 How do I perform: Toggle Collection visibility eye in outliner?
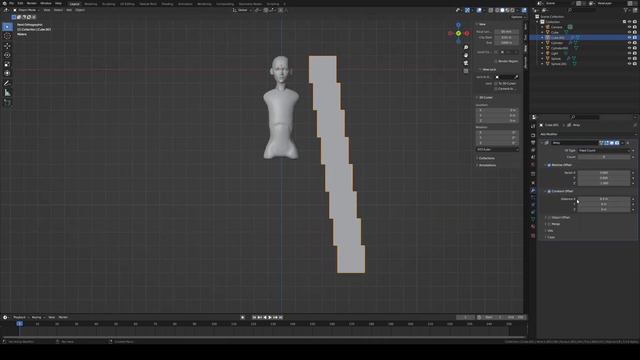(629, 22)
